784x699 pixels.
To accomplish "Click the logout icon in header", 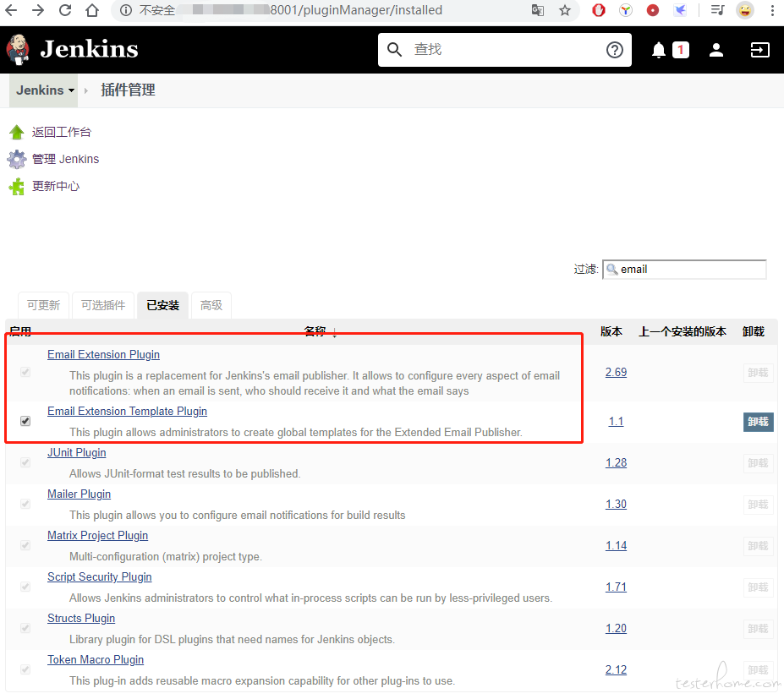I will [x=760, y=50].
